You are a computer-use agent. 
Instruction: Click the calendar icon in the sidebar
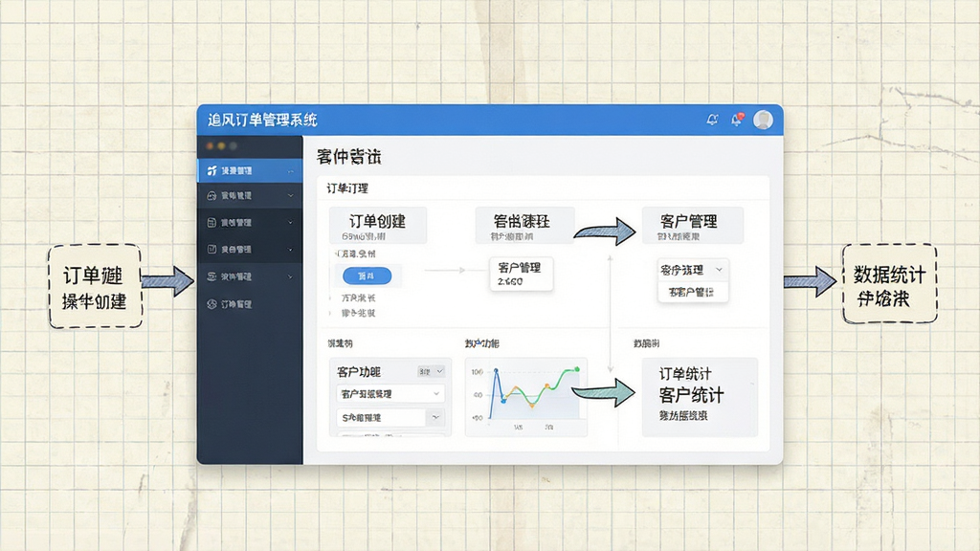coord(212,250)
